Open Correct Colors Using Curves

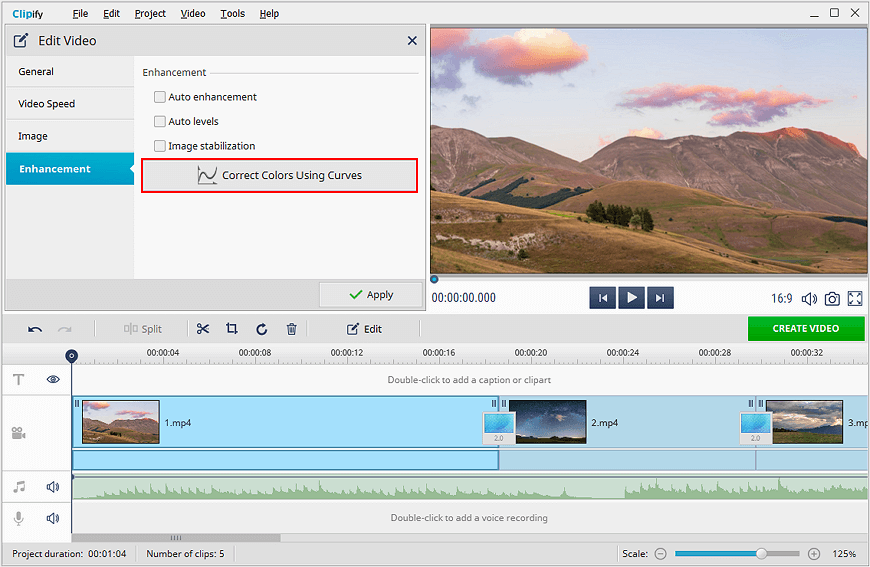coord(280,175)
